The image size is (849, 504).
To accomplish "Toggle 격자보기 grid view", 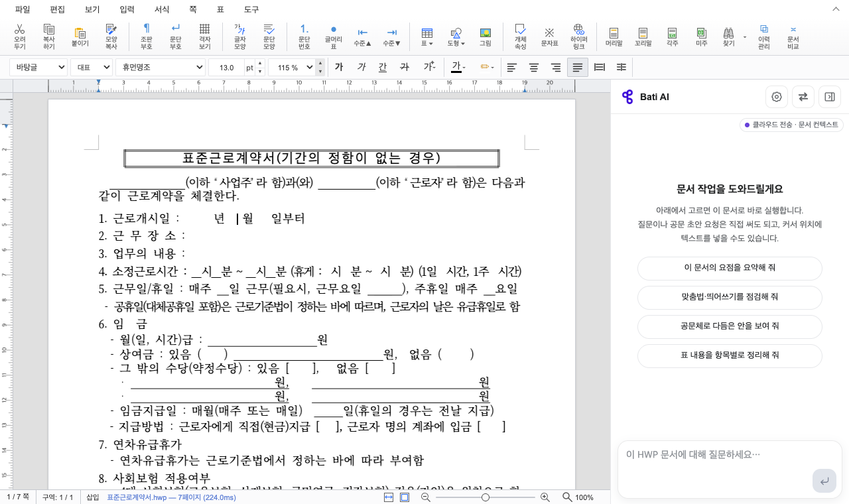I will tap(205, 37).
